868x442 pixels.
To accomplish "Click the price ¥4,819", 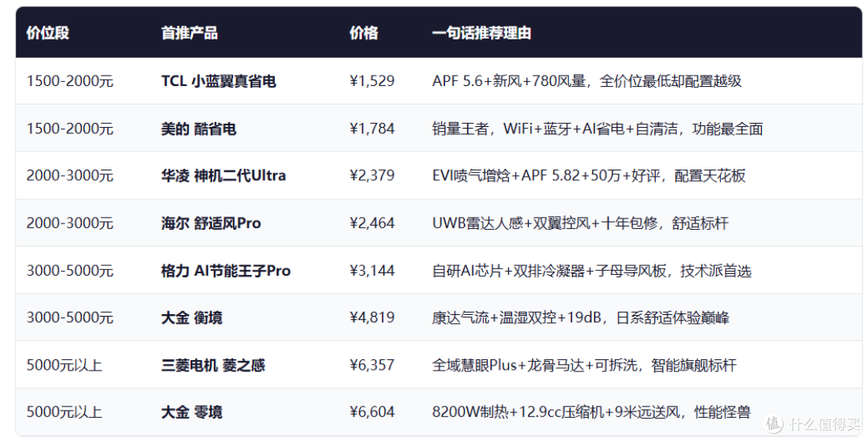I will (372, 318).
